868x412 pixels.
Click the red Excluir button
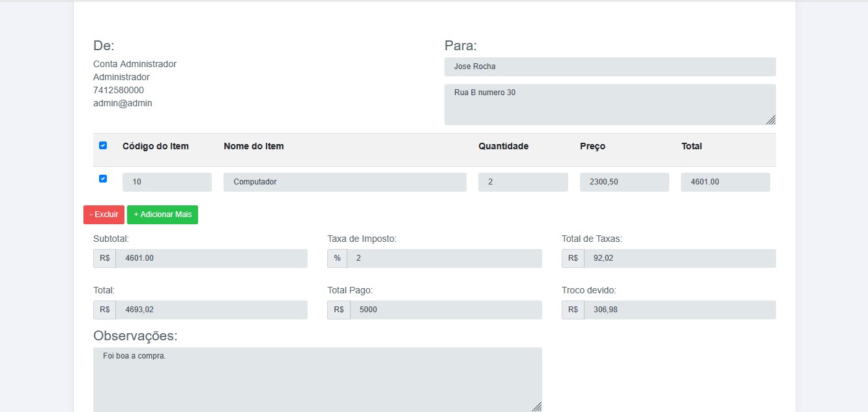[x=104, y=214]
